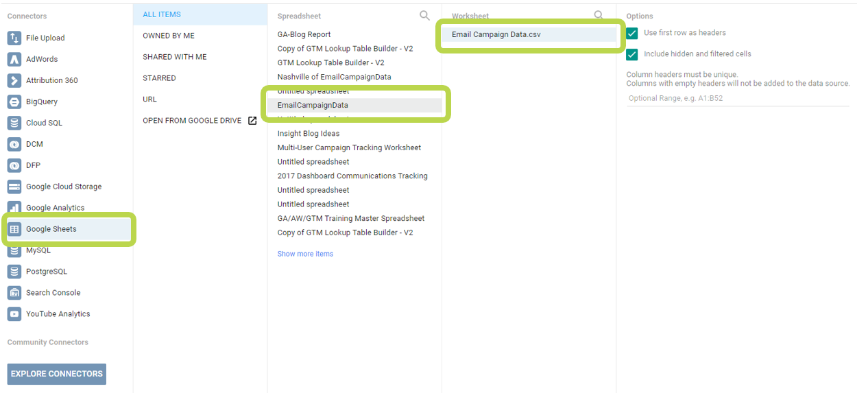Click Show more items link
Screen dimensions: 868x393
coord(305,254)
